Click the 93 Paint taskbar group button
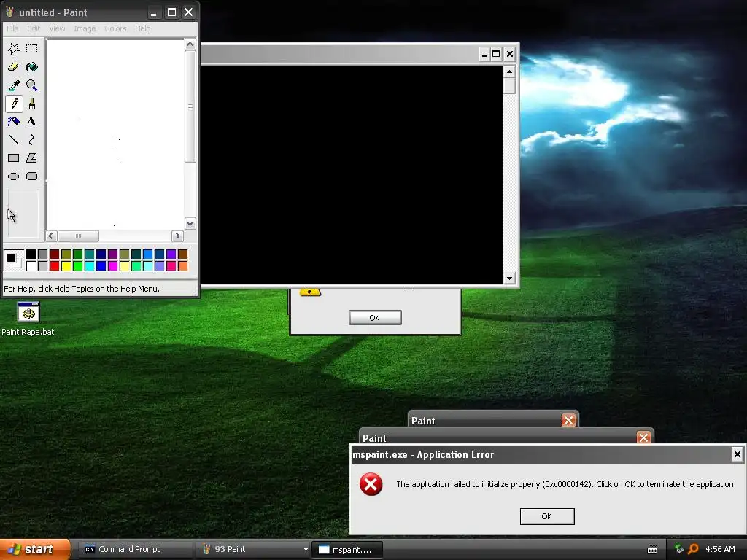 (x=252, y=549)
